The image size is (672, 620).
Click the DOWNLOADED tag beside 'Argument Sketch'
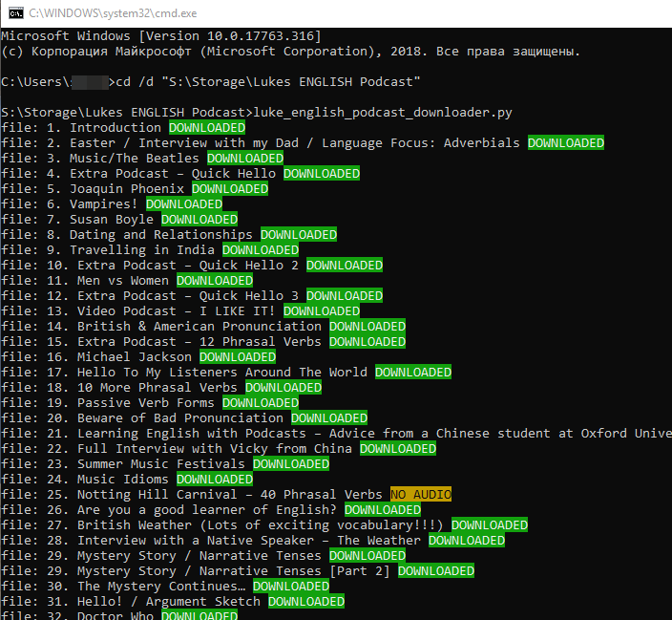pyautogui.click(x=306, y=602)
